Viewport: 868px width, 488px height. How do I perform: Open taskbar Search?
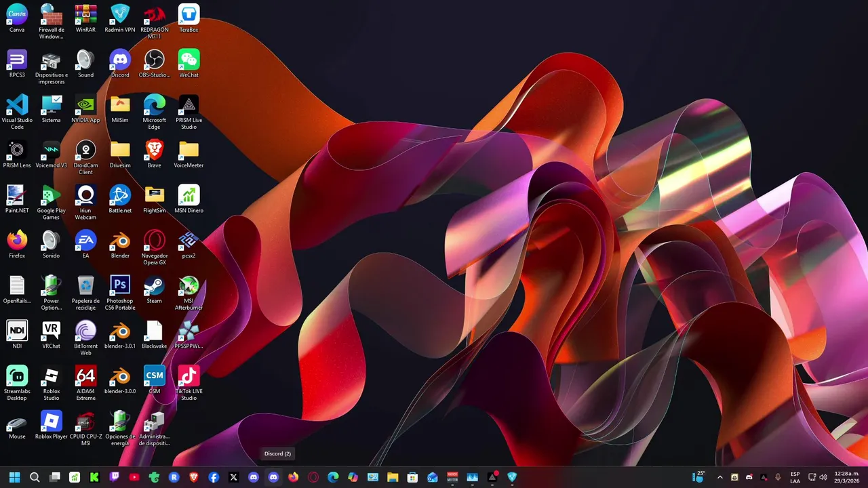tap(35, 477)
